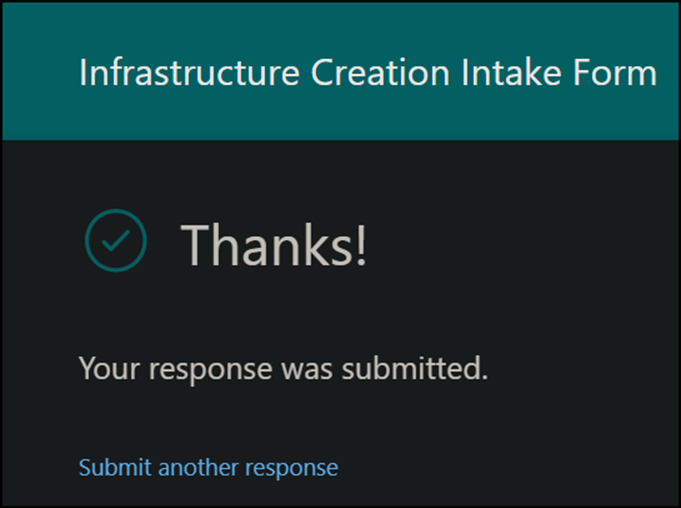
Task: Select the Infrastructure Creation Intake Form title
Action: (368, 73)
